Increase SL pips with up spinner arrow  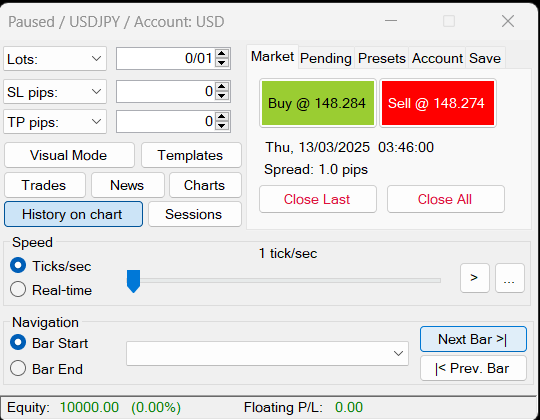click(221, 87)
